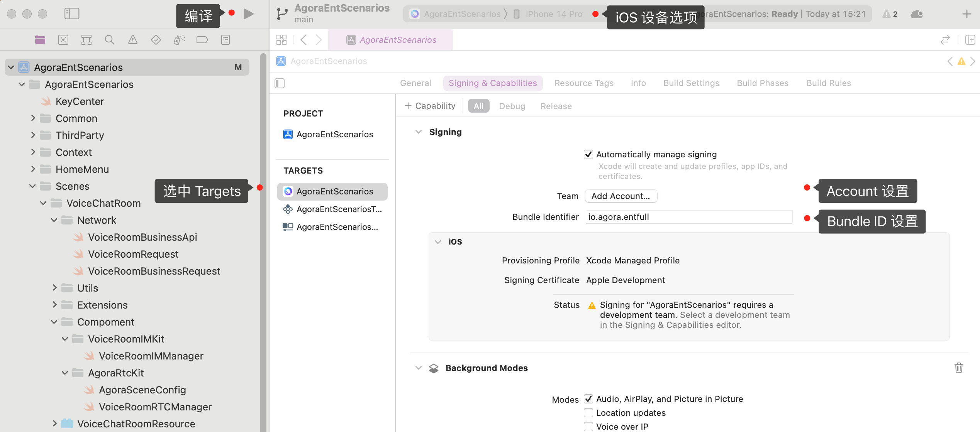Click Add Account button for Team
The width and height of the screenshot is (980, 432).
click(x=621, y=196)
